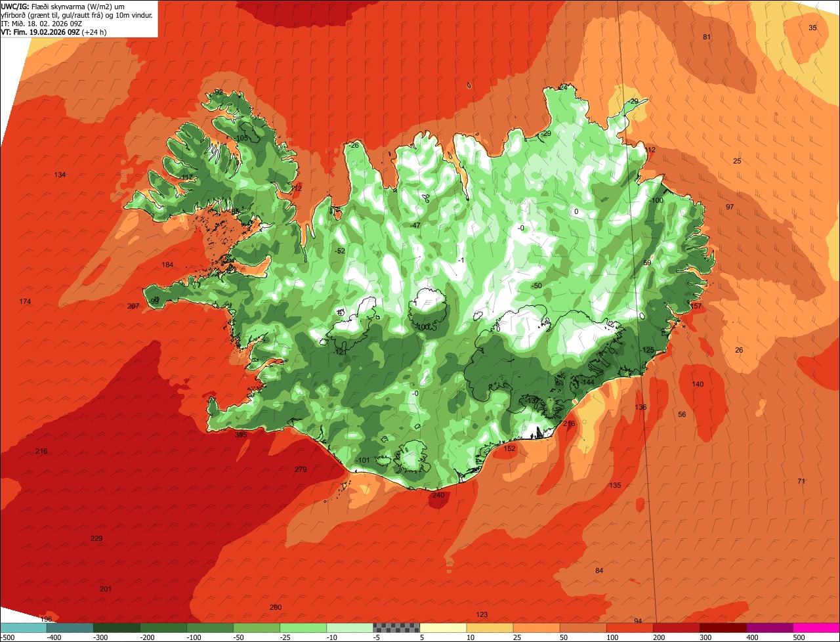This screenshot has height=642, width=840.
Task: Select the 50 to 100 legend swatch
Action: [583, 628]
